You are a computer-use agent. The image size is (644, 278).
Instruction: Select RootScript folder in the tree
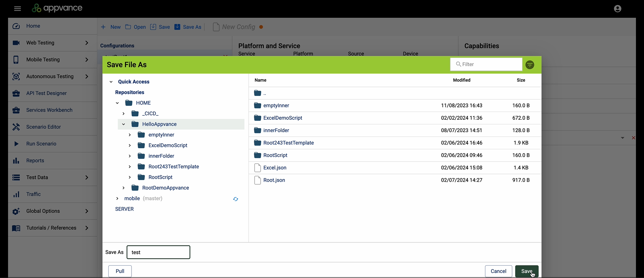click(x=160, y=177)
